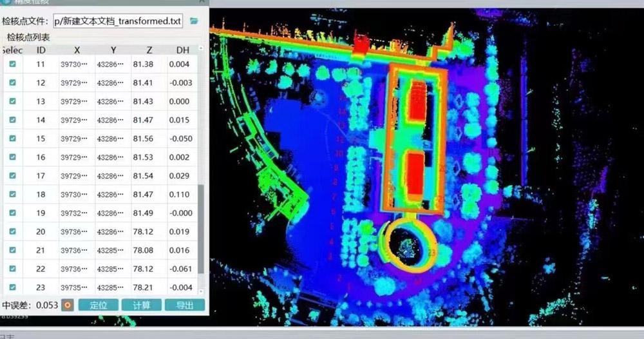The image size is (644, 339).
Task: Click the vertical scrollbar thumb in point list
Action: [201, 229]
